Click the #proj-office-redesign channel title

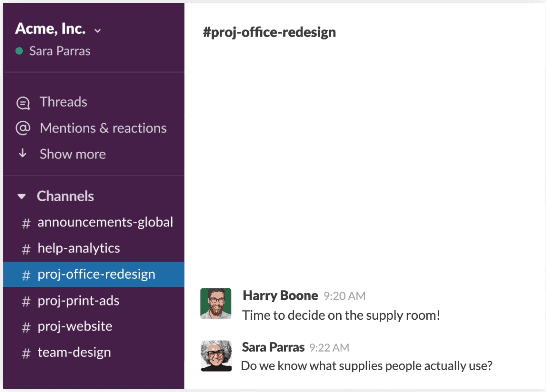(270, 32)
